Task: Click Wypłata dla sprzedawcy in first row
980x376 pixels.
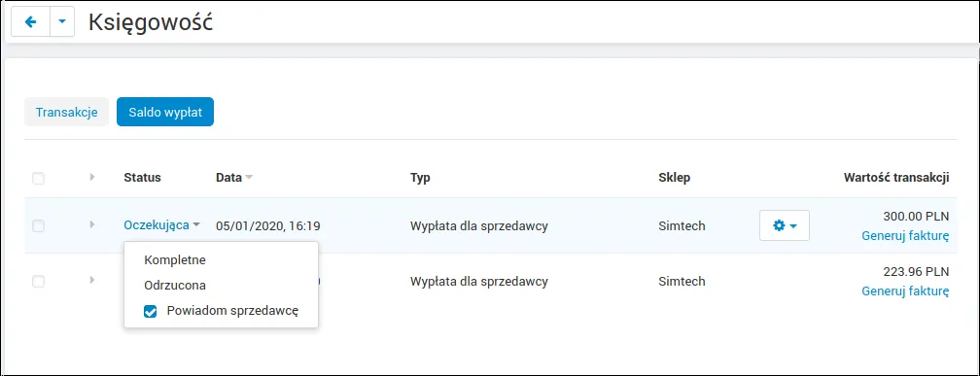Action: tap(478, 226)
